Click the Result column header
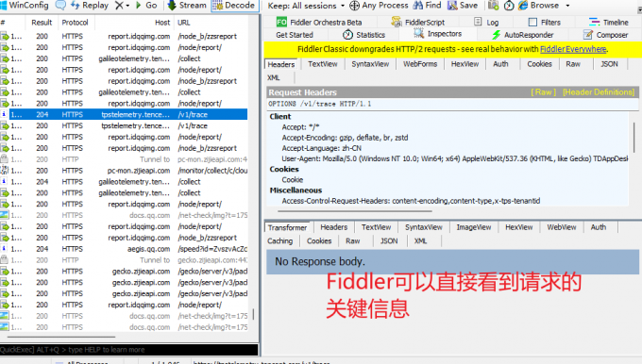The width and height of the screenshot is (642, 364). (42, 23)
